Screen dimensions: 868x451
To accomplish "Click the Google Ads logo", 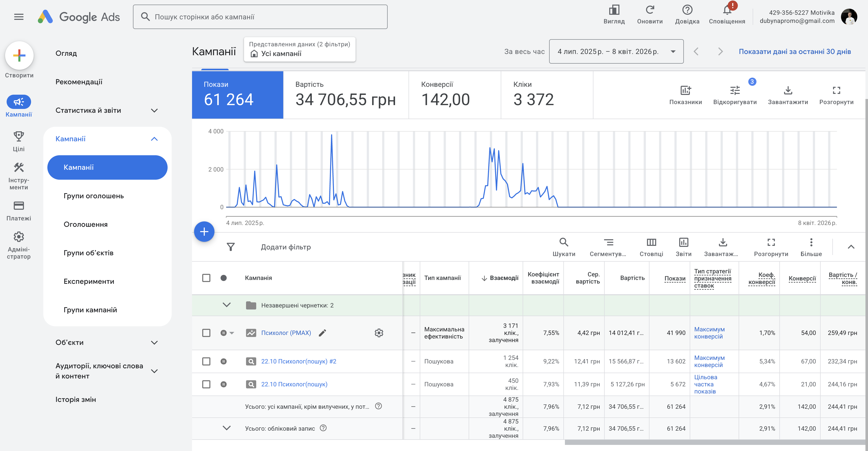I will pyautogui.click(x=79, y=17).
